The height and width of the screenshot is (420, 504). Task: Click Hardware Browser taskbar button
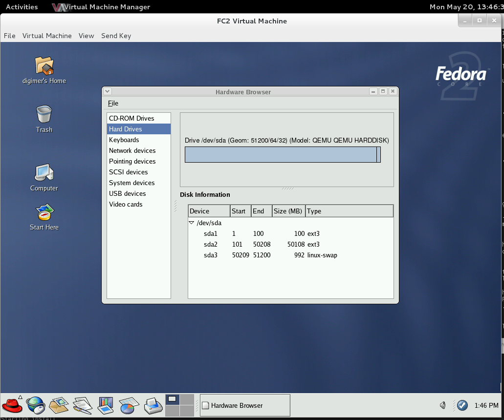(x=245, y=405)
